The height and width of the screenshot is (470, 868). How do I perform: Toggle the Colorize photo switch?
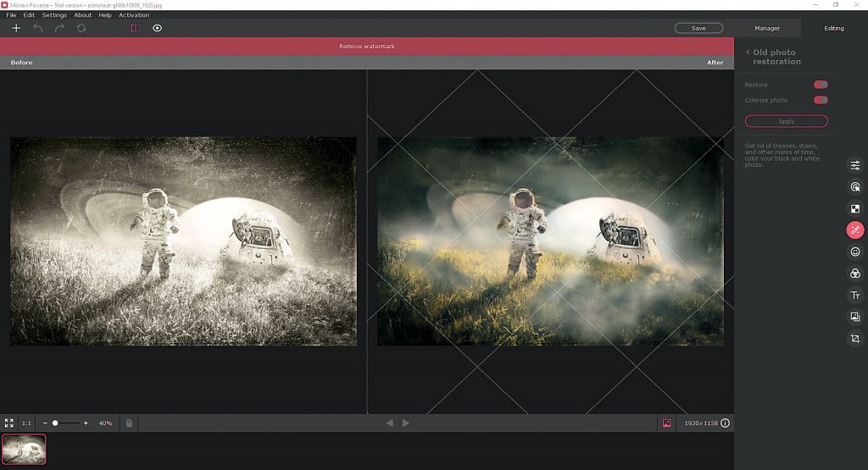(820, 100)
